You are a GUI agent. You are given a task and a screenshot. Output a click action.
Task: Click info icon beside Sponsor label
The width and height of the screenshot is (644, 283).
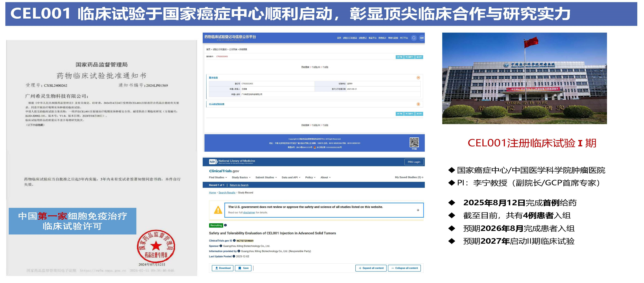pyautogui.click(x=221, y=246)
